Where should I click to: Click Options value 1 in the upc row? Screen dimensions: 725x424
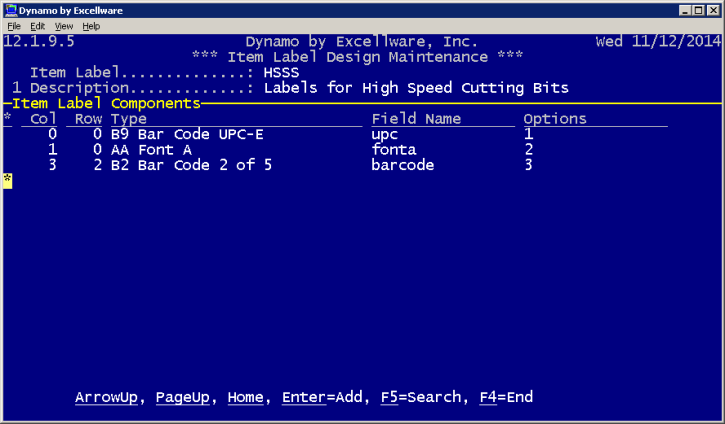click(x=528, y=135)
